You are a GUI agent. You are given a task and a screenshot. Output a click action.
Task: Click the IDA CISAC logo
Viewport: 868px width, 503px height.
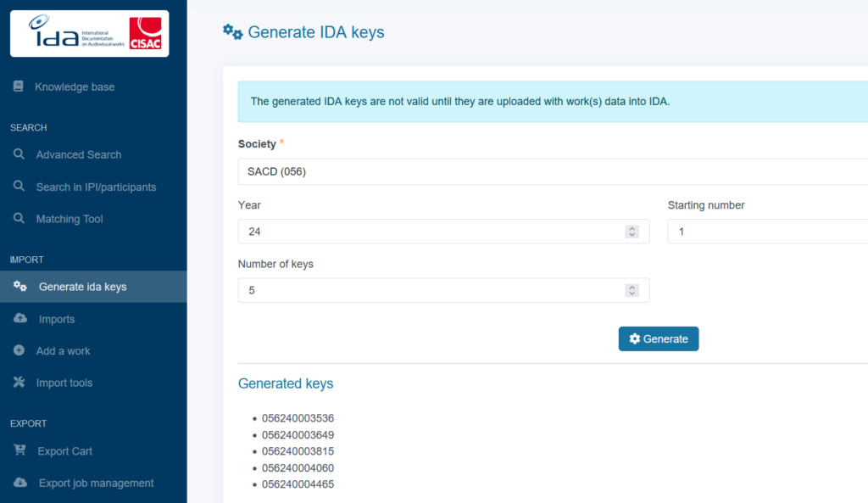point(90,33)
